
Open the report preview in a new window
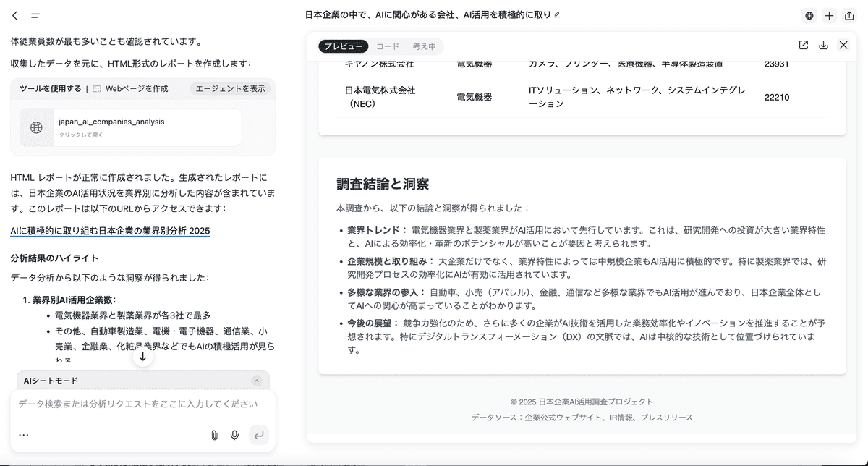coord(803,45)
